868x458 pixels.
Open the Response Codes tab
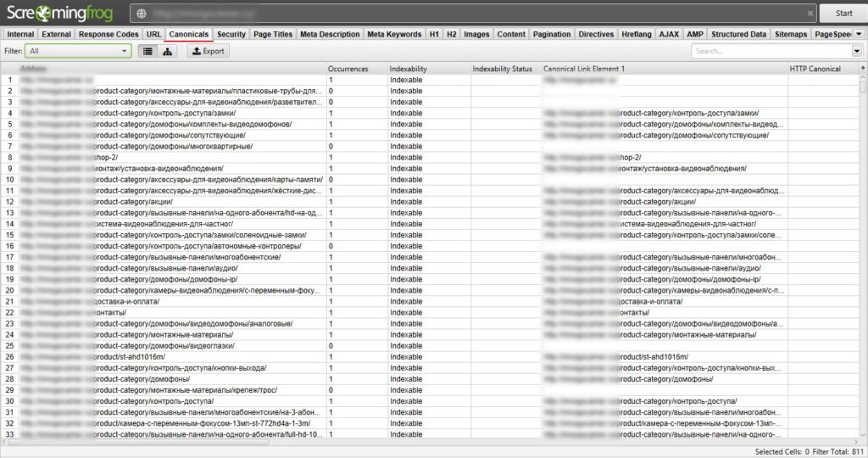coord(108,34)
